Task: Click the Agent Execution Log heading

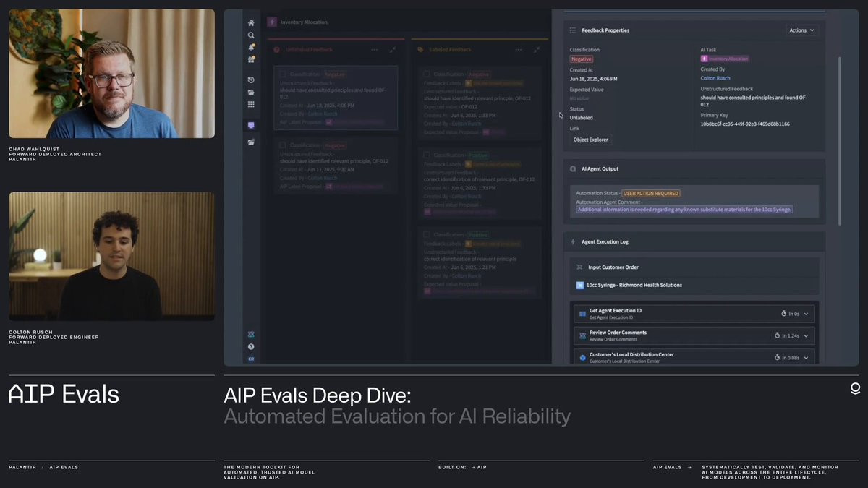Action: click(605, 241)
